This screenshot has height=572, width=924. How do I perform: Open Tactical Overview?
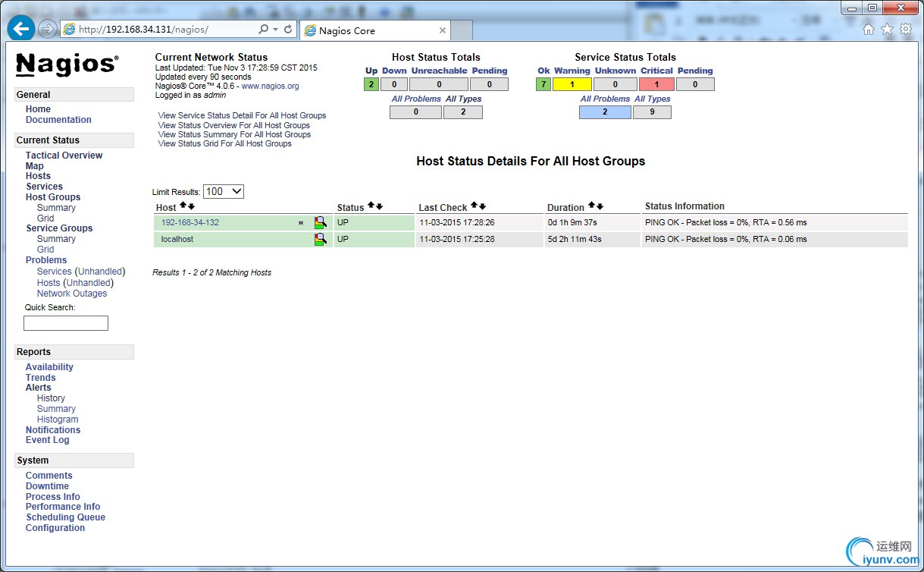point(64,156)
